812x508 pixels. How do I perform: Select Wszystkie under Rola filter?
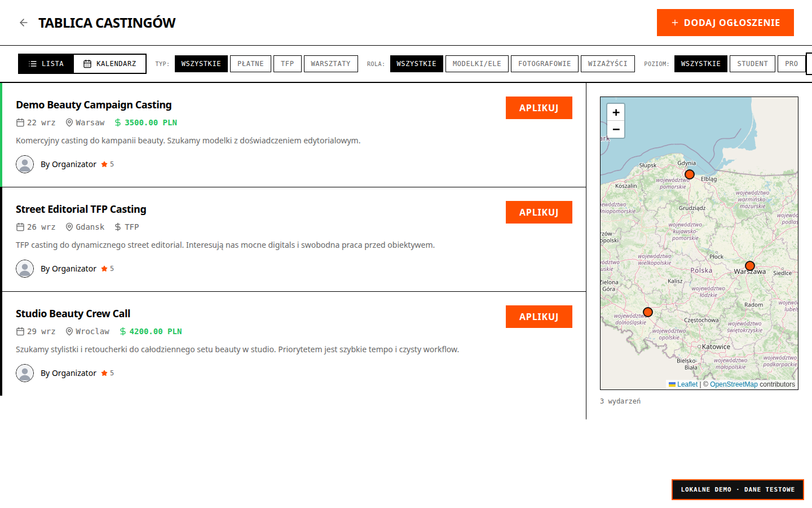coord(417,64)
